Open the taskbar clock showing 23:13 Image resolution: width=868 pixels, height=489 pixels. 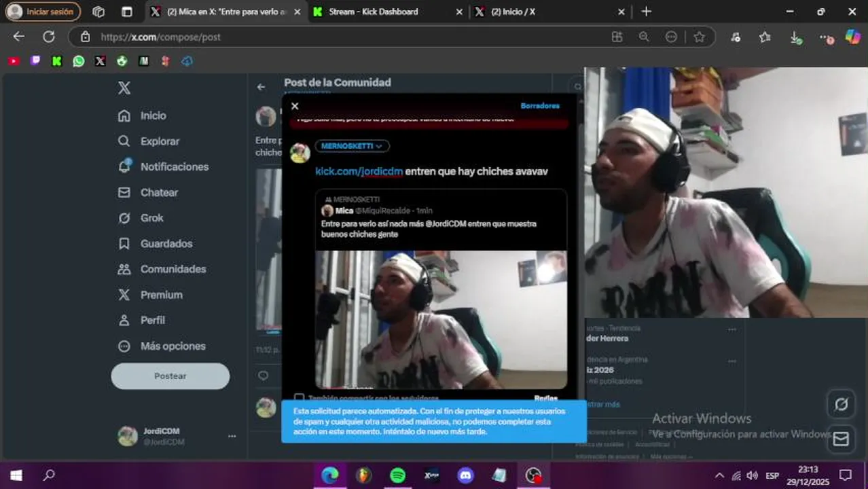point(808,475)
